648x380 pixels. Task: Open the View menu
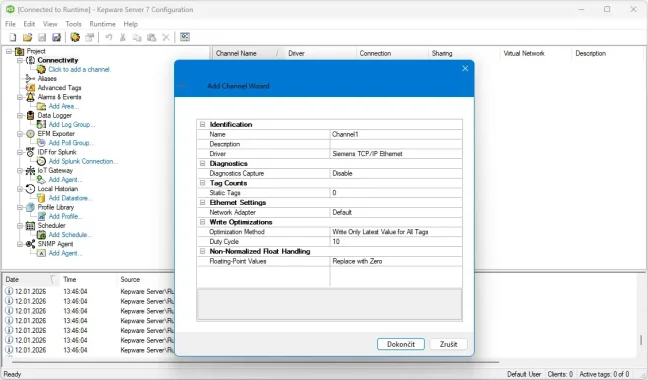50,24
